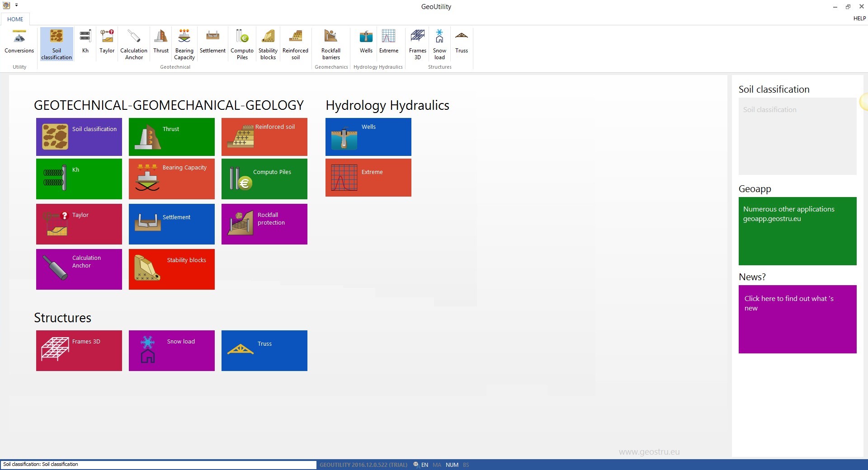
Task: Launch the Kh tool from the ribbon
Action: [85, 43]
